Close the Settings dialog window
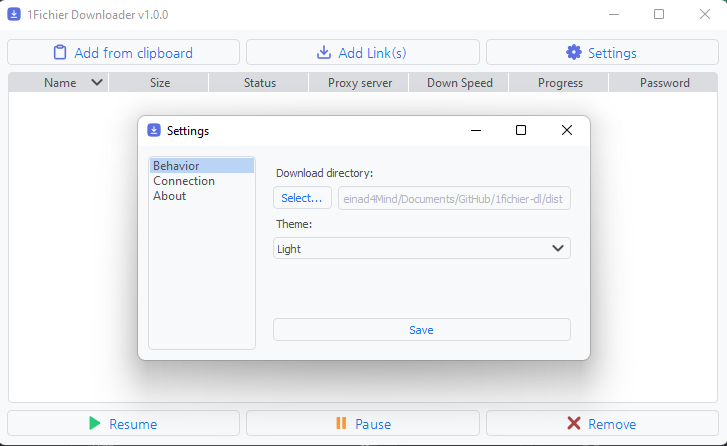Image resolution: width=727 pixels, height=446 pixels. 567,130
